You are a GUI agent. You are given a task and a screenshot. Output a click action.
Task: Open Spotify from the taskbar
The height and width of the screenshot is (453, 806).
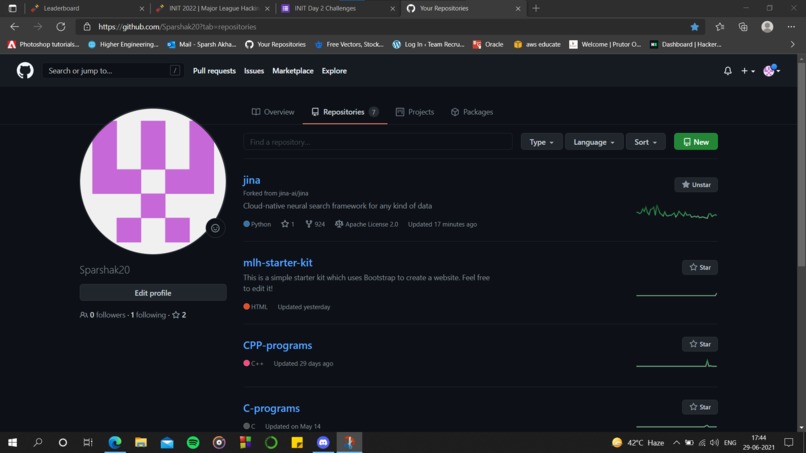193,442
